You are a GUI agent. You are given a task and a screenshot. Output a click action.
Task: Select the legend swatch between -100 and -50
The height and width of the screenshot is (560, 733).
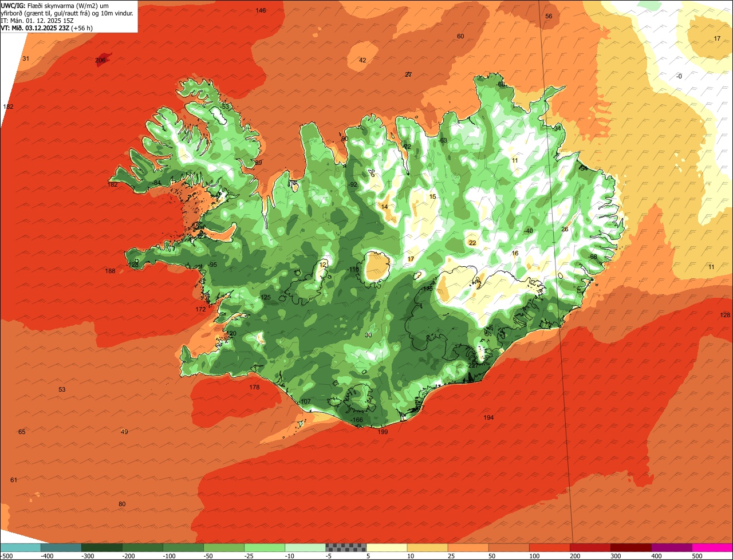[x=183, y=547]
